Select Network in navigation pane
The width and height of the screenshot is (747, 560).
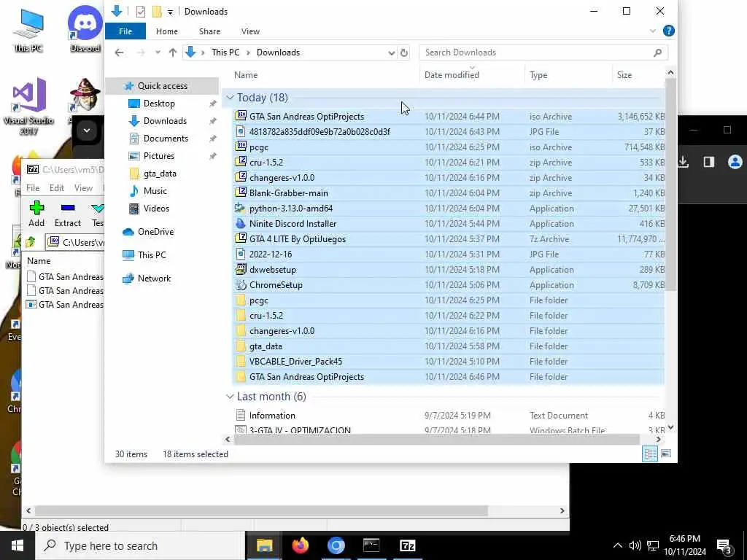coord(154,279)
